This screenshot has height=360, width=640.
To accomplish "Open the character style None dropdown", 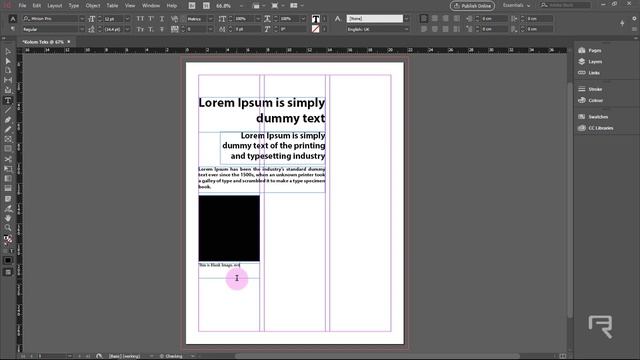I will point(406,19).
